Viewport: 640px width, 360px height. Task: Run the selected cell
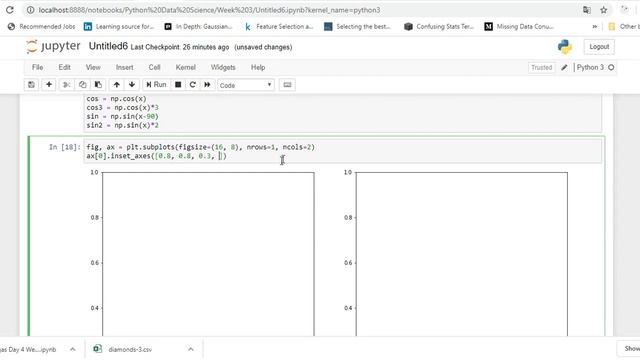(x=156, y=85)
